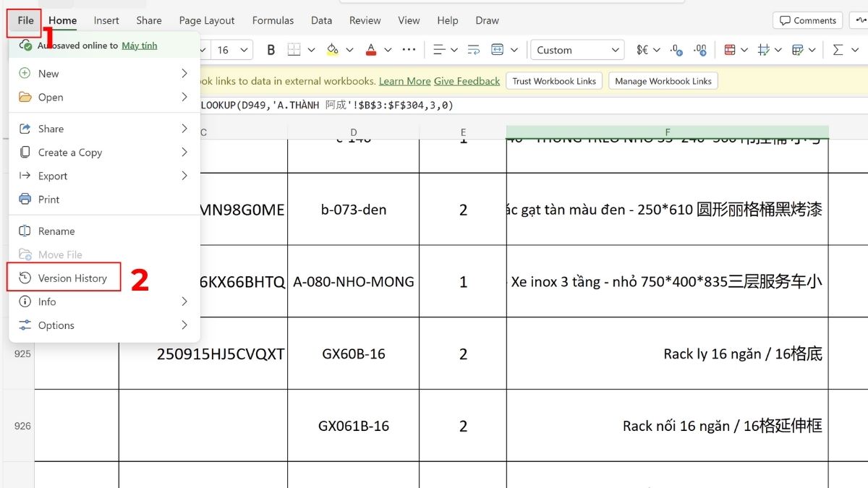This screenshot has width=868, height=488.
Task: Follow the Learn More link
Action: pyautogui.click(x=404, y=81)
